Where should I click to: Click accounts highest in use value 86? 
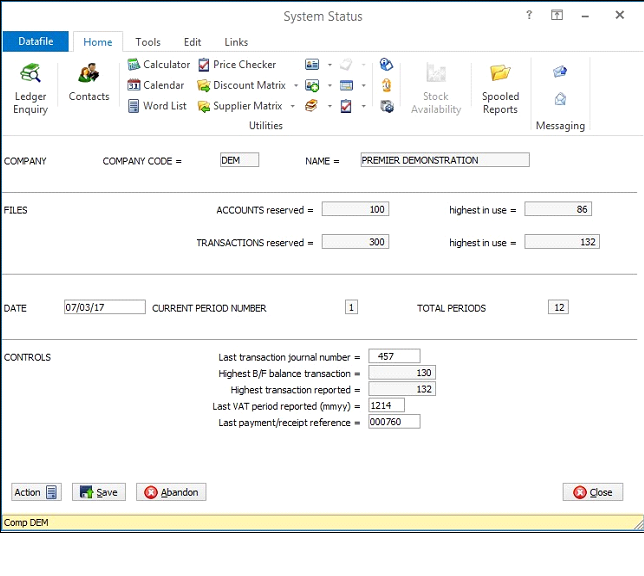click(x=558, y=209)
